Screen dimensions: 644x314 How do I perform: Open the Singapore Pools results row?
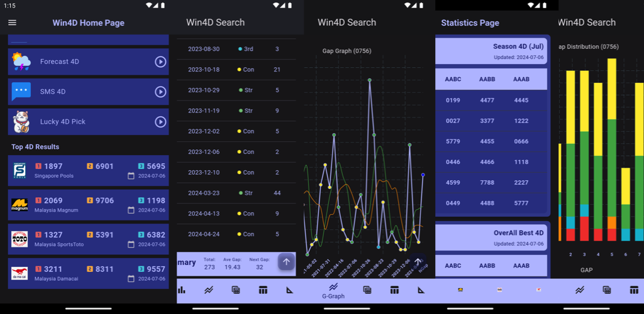(88, 170)
